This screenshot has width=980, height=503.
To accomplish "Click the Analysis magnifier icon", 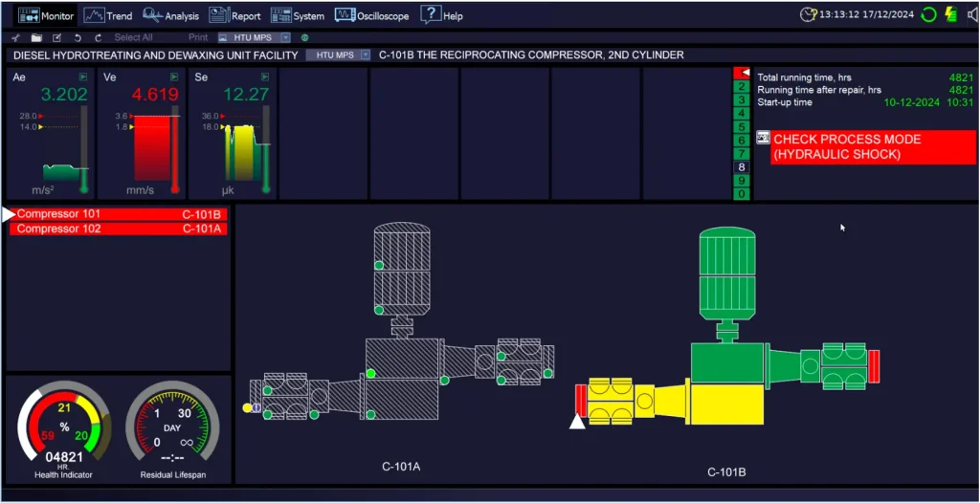I will [x=152, y=15].
